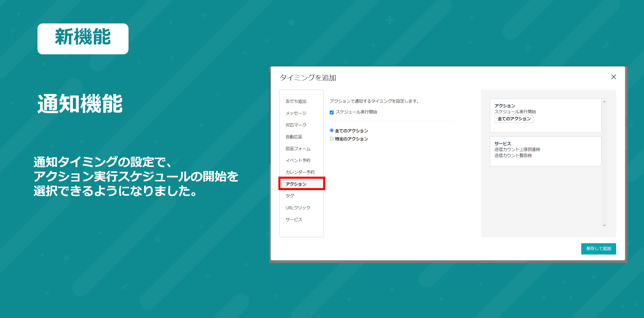Click スケジュール実行開始 text in アクション card
Image resolution: width=644 pixels, height=318 pixels.
tap(515, 112)
